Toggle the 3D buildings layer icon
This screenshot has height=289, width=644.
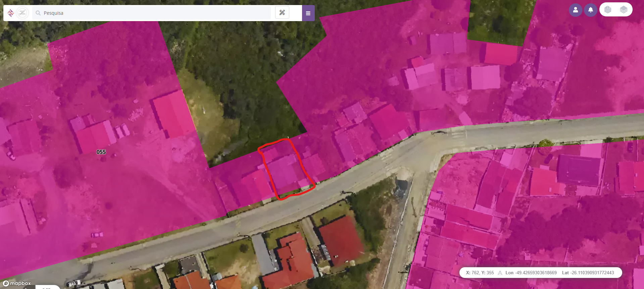[x=608, y=10]
